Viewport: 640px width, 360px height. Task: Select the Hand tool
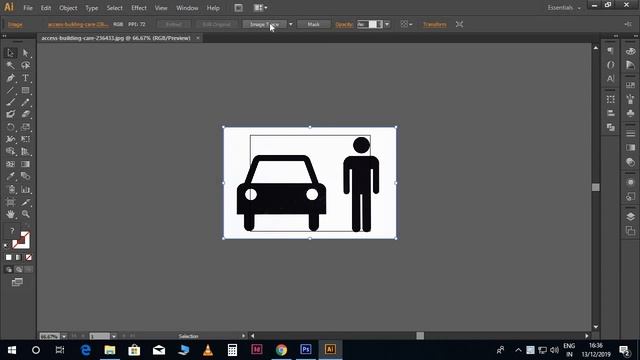11,214
